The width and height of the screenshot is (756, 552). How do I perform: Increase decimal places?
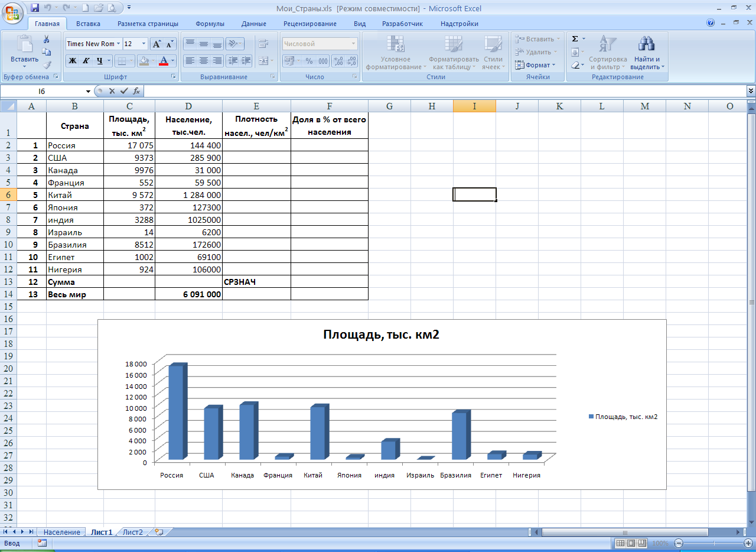338,60
